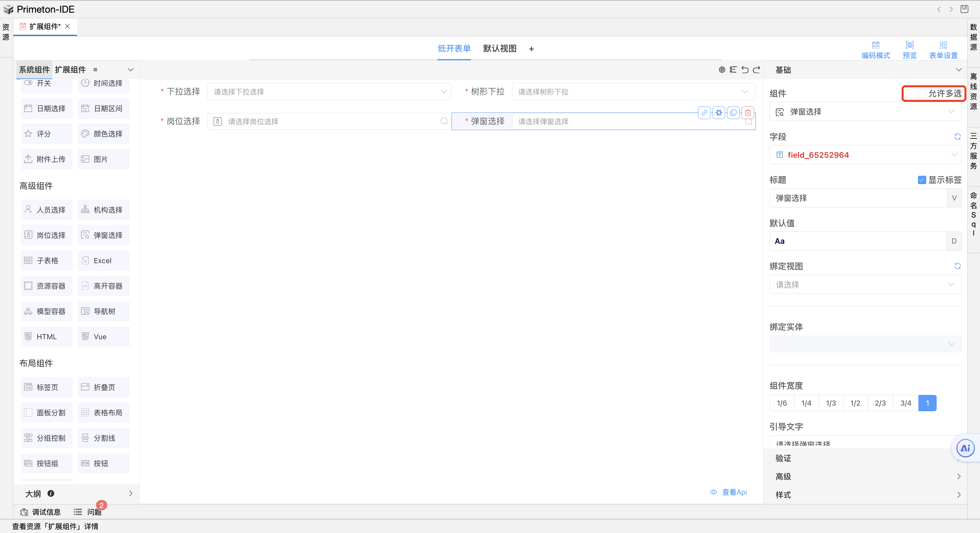
Task: Open the 绑定视图 dropdown
Action: [865, 285]
